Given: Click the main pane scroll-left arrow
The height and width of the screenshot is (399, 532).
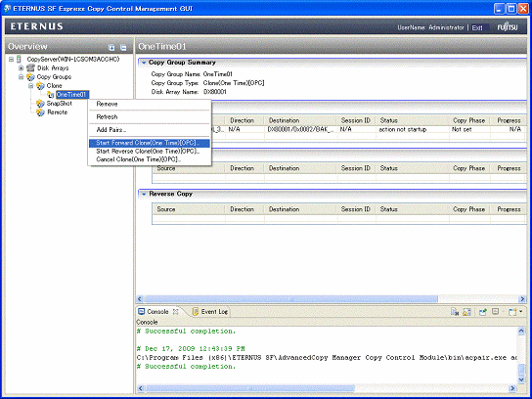Looking at the screenshot, I should click(140, 299).
